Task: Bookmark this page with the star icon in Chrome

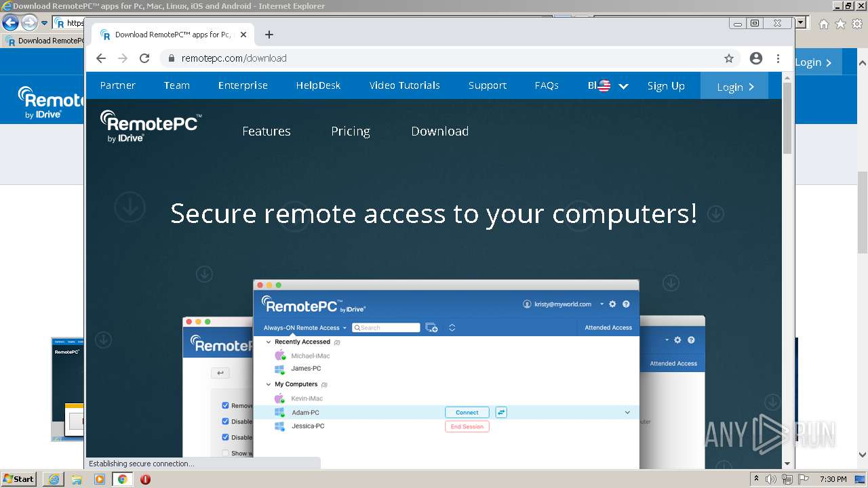Action: pyautogui.click(x=729, y=58)
